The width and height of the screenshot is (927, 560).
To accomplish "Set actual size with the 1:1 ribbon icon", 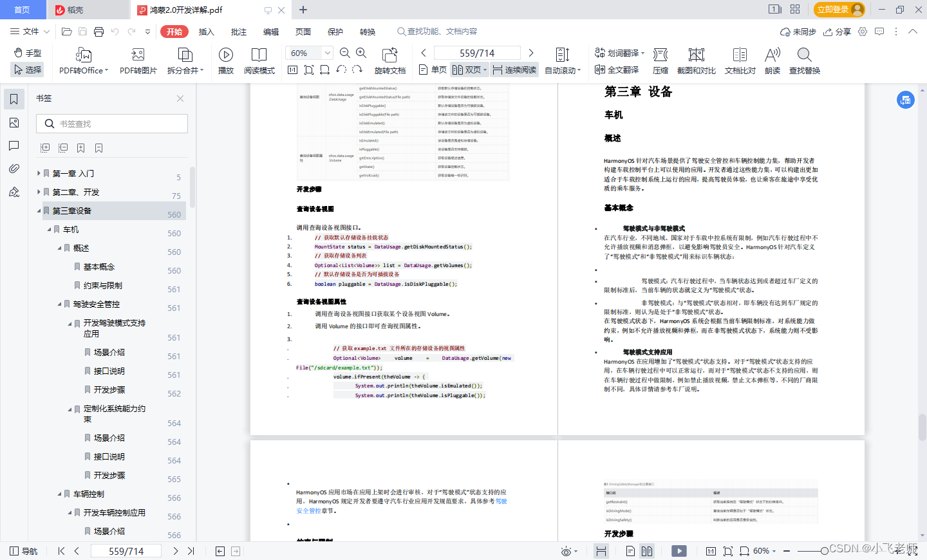I will [292, 70].
